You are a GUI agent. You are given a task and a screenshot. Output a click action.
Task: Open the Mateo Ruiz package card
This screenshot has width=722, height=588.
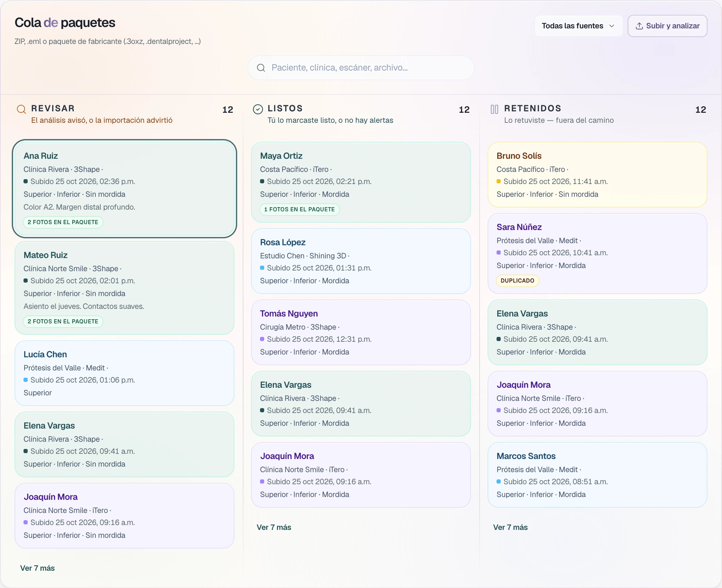click(124, 288)
